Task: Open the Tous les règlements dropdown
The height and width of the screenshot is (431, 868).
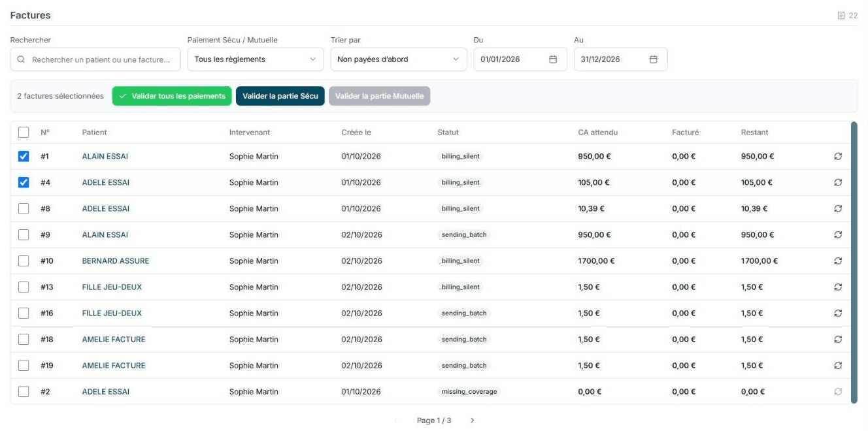Action: point(256,59)
